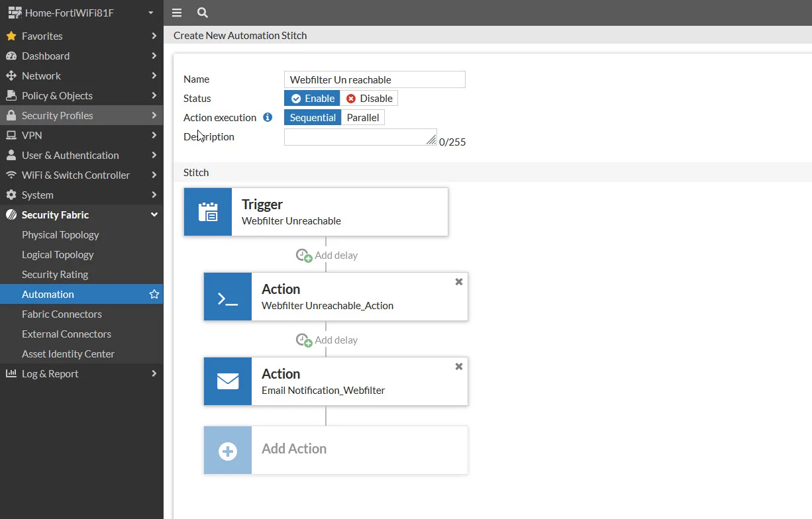This screenshot has height=519, width=812.
Task: Click the Description resize handle
Action: pyautogui.click(x=431, y=140)
